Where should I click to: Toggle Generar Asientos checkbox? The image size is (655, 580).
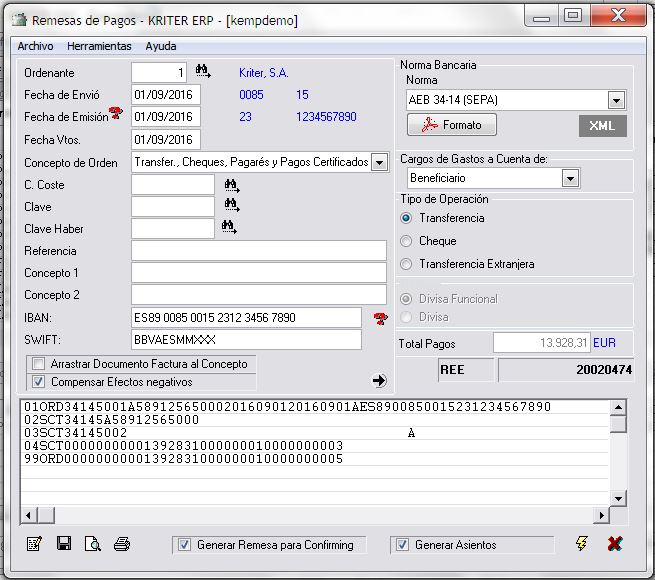coord(402,544)
